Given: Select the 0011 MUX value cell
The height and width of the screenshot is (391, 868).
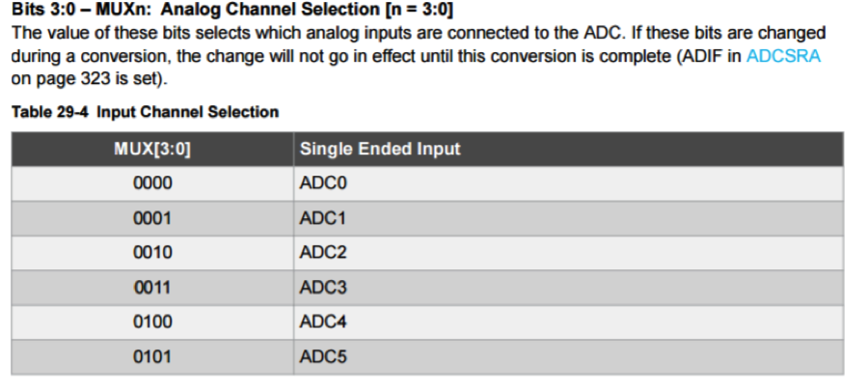Looking at the screenshot, I should 152,288.
